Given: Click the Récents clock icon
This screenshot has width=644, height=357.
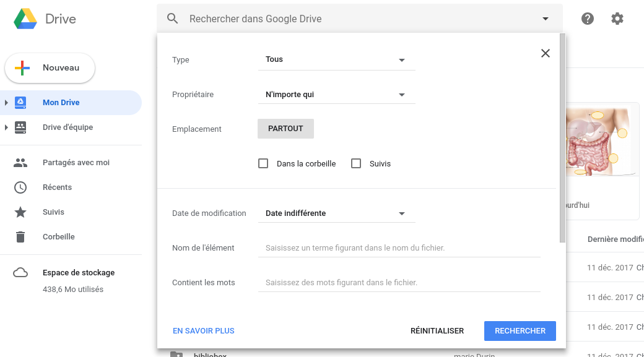Looking at the screenshot, I should [20, 187].
